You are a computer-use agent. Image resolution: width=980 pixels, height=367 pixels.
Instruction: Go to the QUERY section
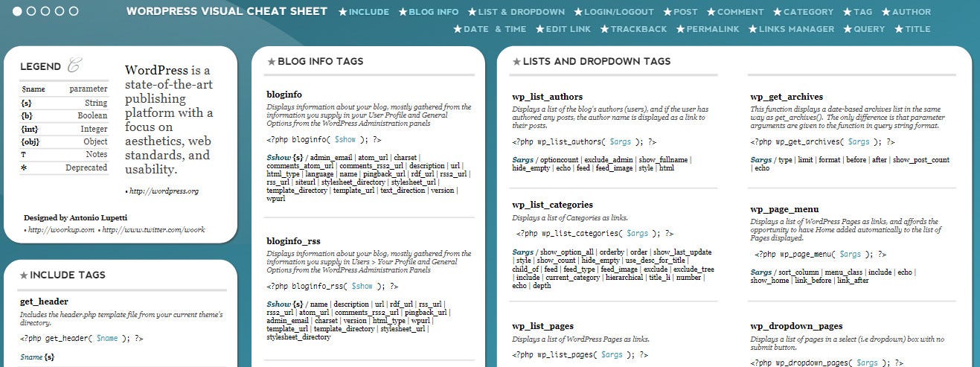coord(869,29)
